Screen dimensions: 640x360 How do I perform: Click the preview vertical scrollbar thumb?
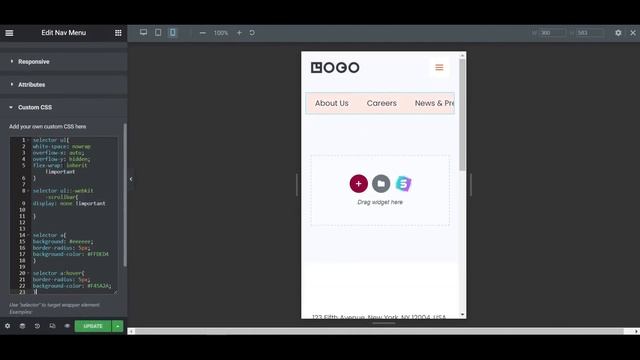point(462,115)
